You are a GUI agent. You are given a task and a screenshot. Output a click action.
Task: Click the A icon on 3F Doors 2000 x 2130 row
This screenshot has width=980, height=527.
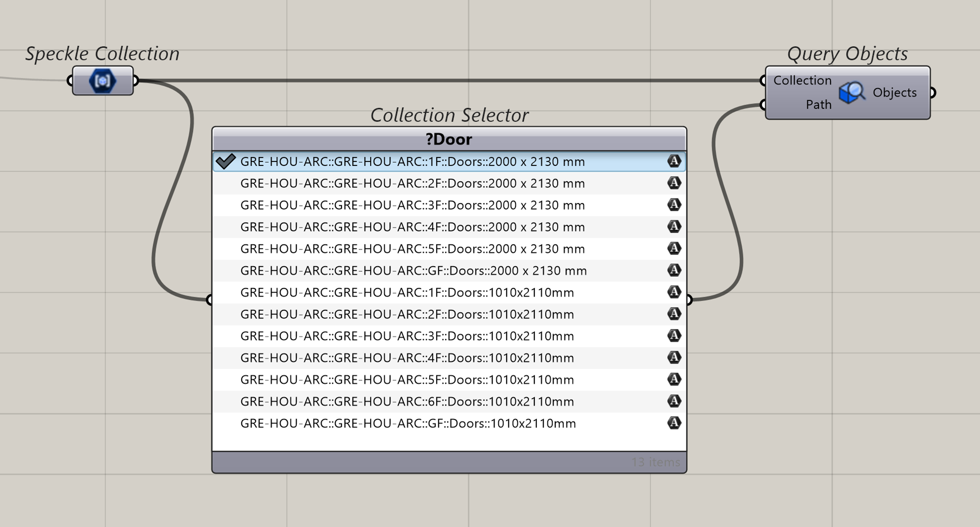point(674,205)
